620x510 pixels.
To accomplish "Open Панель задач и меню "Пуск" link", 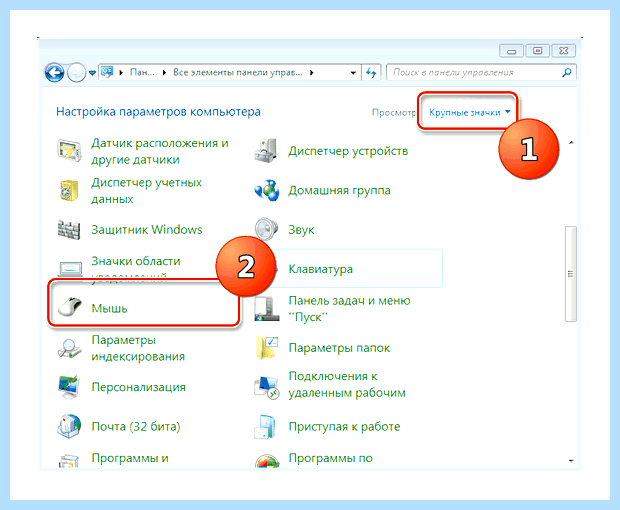I will 349,309.
